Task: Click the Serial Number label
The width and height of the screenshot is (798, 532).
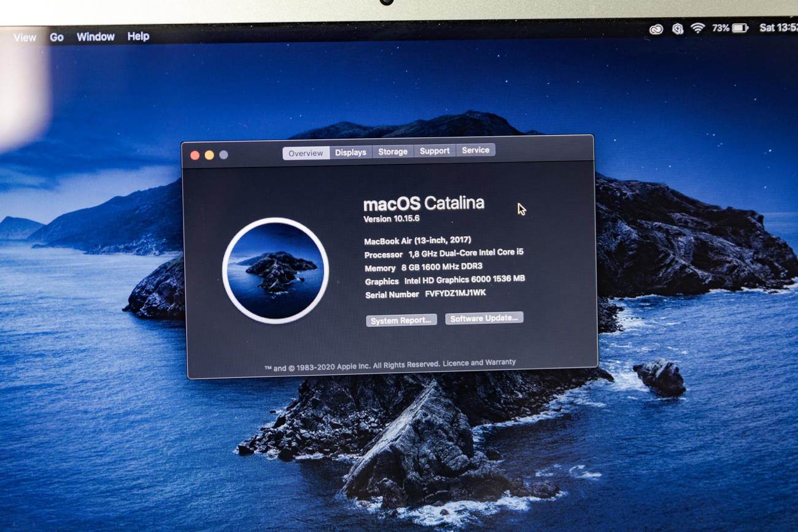Action: coord(393,295)
